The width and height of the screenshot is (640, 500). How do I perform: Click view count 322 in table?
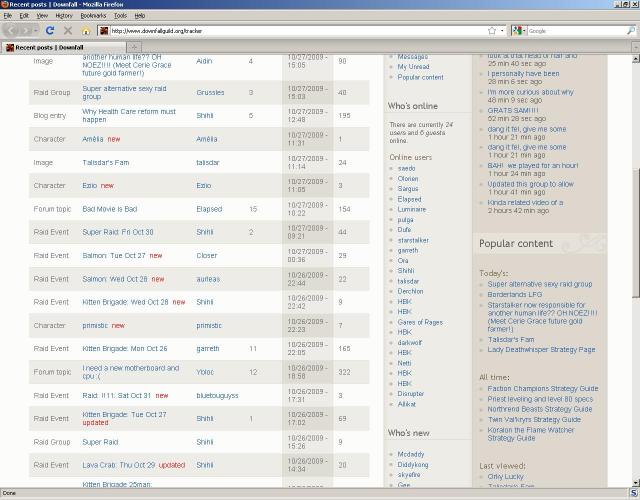344,372
